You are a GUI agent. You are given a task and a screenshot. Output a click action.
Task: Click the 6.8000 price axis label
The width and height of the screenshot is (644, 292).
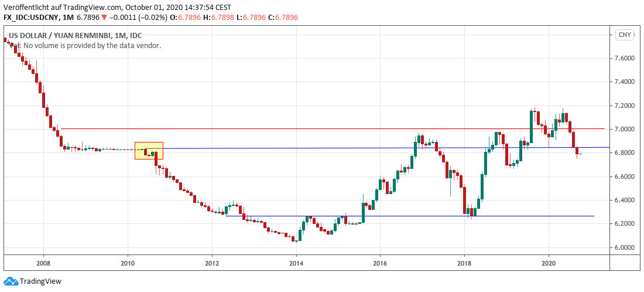click(x=625, y=152)
